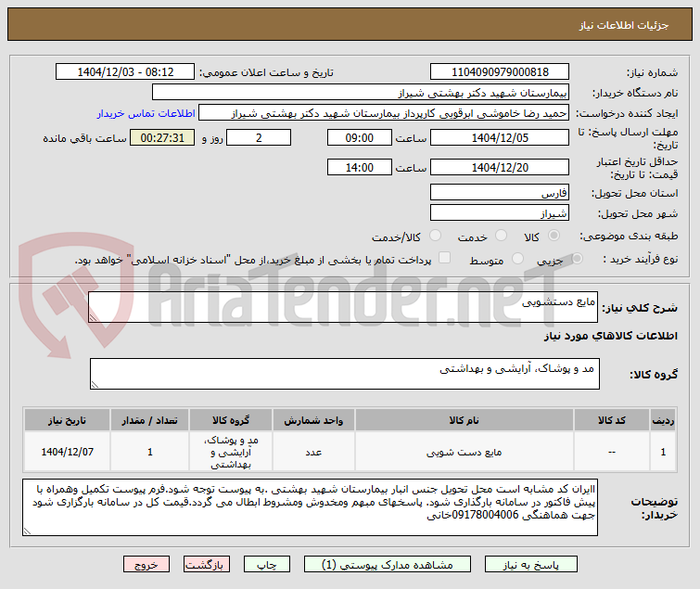This screenshot has height=589, width=700.
Task: Click the چاپ print button
Action: (266, 564)
